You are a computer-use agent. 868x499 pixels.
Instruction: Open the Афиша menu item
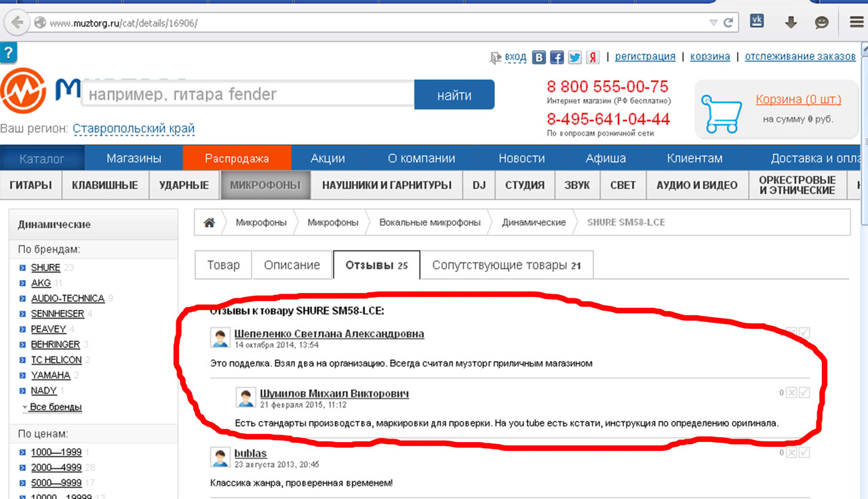pyautogui.click(x=606, y=159)
